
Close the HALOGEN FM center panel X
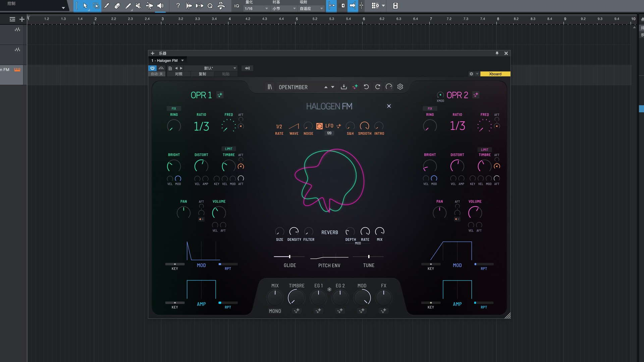pos(389,106)
